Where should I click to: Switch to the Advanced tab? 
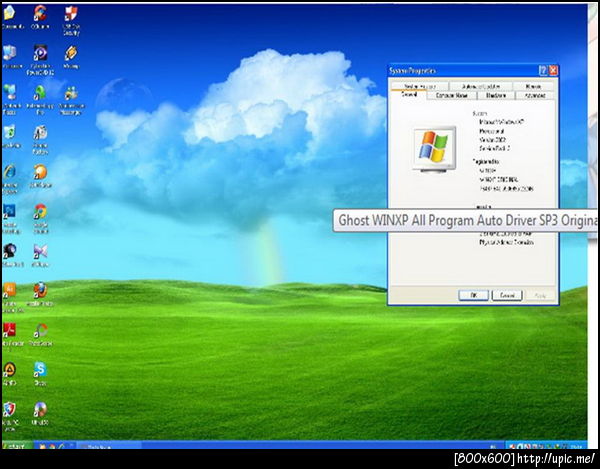(x=535, y=95)
